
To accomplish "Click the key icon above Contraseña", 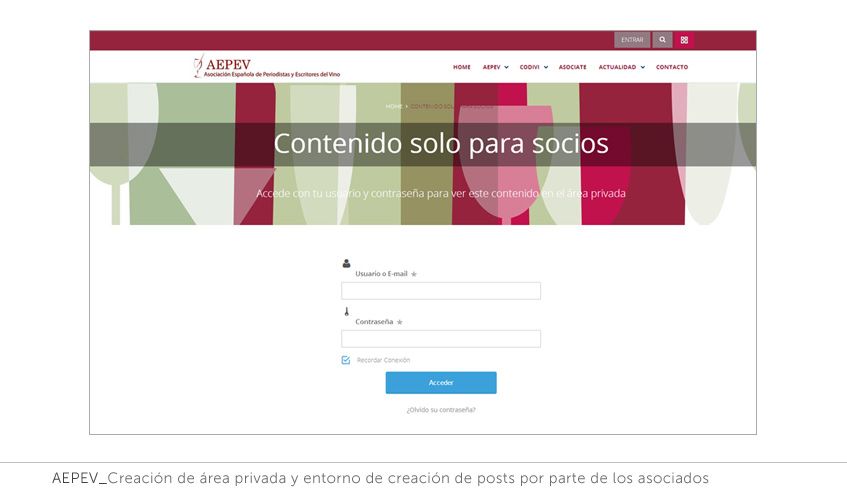I will coord(346,312).
